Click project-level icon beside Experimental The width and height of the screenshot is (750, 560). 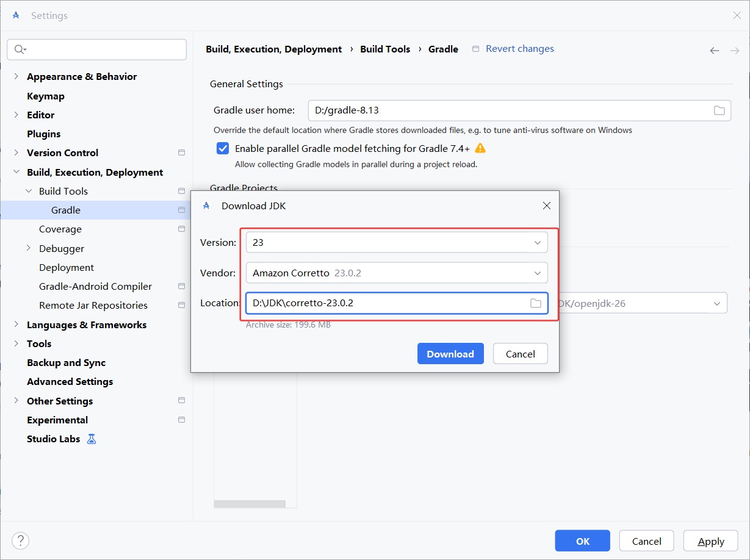pyautogui.click(x=181, y=420)
